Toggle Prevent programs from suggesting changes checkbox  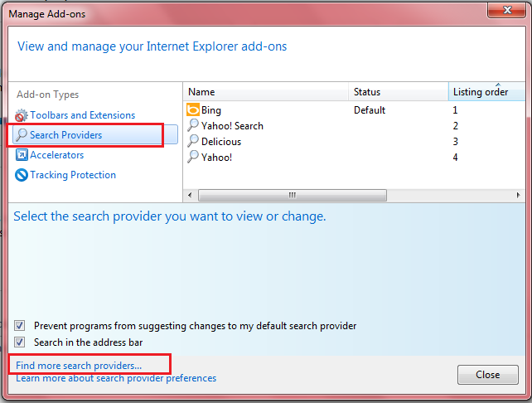[19, 326]
